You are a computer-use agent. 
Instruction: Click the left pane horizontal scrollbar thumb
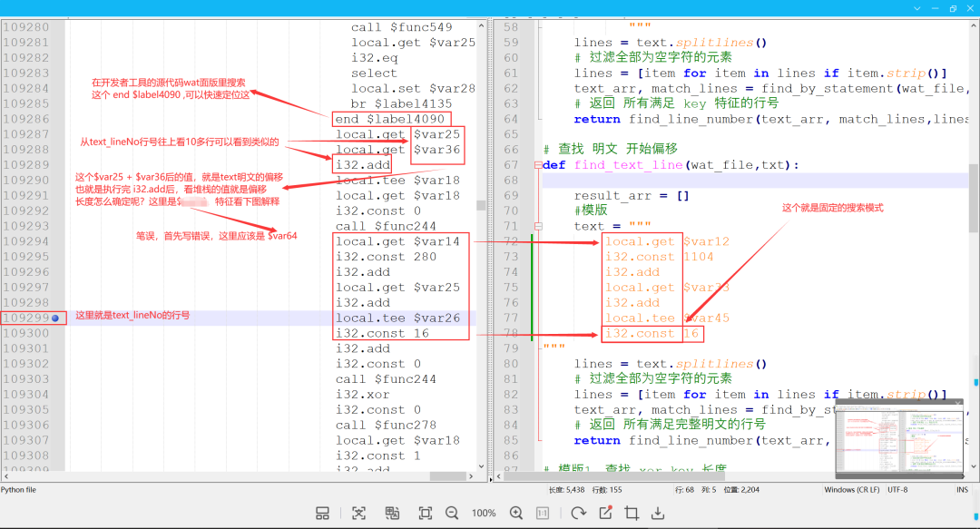[447, 476]
